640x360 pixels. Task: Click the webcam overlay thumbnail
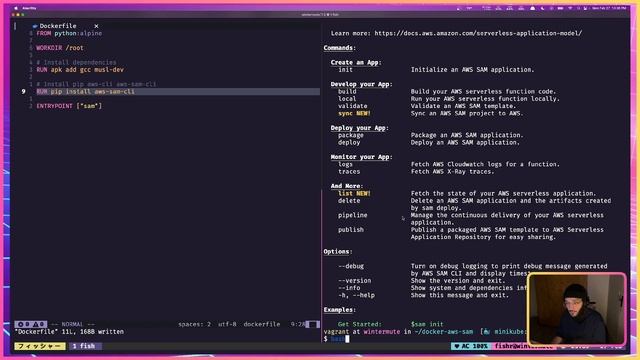pyautogui.click(x=577, y=309)
